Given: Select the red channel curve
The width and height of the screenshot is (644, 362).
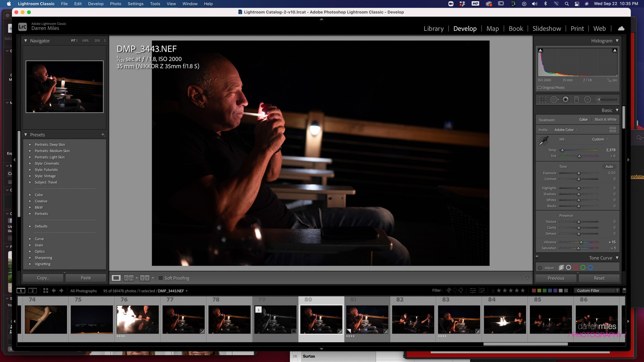Looking at the screenshot, I should 576,267.
